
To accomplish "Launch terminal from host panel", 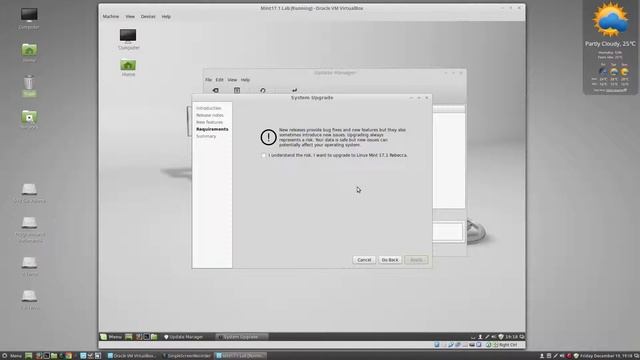I will click(x=47, y=356).
